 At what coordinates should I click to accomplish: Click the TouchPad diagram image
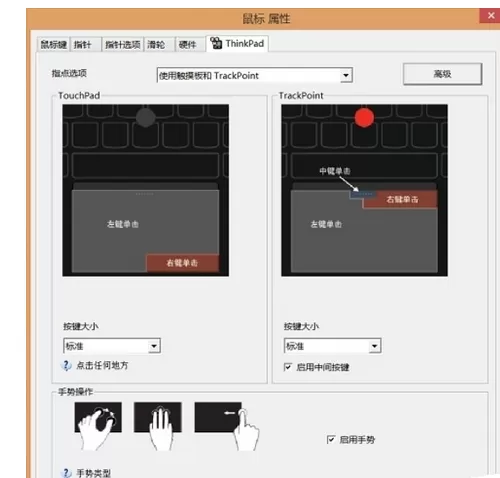(x=146, y=190)
